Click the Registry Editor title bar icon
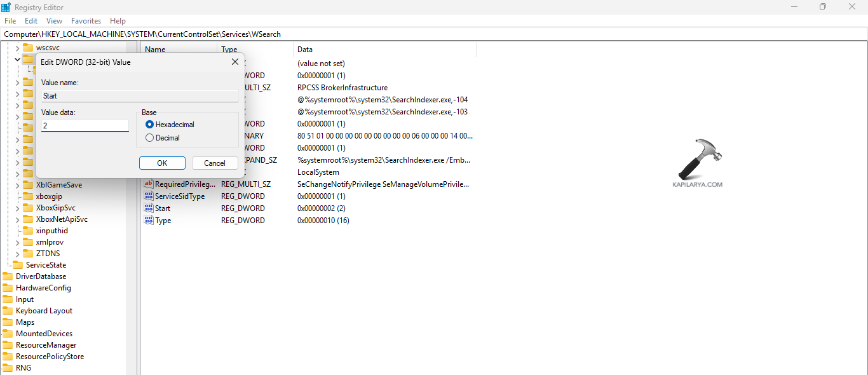Image resolution: width=868 pixels, height=375 pixels. [7, 7]
